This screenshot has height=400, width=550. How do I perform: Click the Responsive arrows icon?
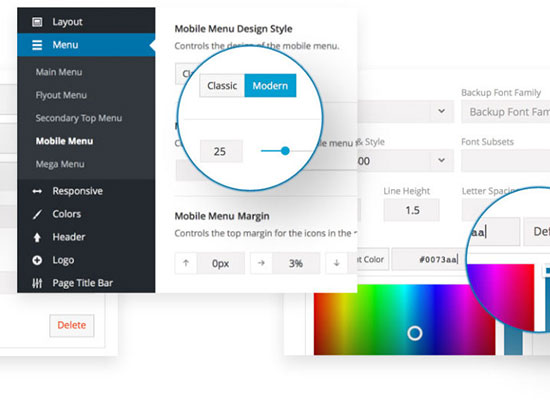click(37, 191)
